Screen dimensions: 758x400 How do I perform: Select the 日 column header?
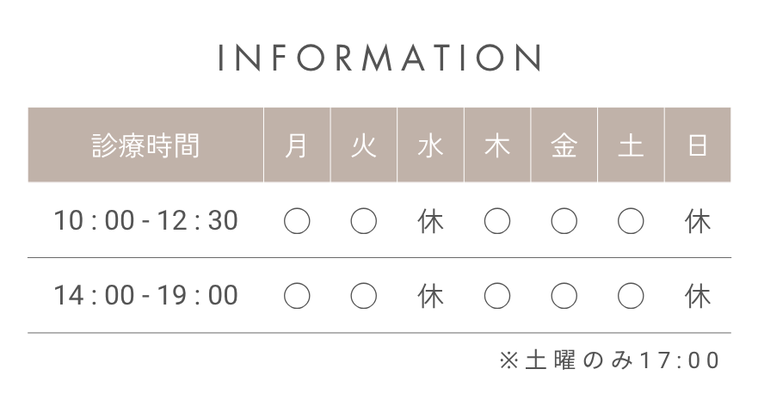(x=698, y=145)
